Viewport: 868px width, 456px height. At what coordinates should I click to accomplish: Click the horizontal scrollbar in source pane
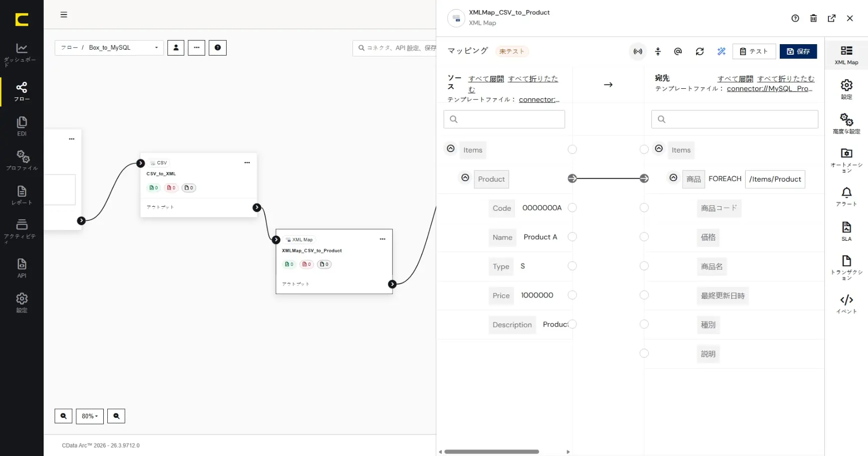point(491,451)
